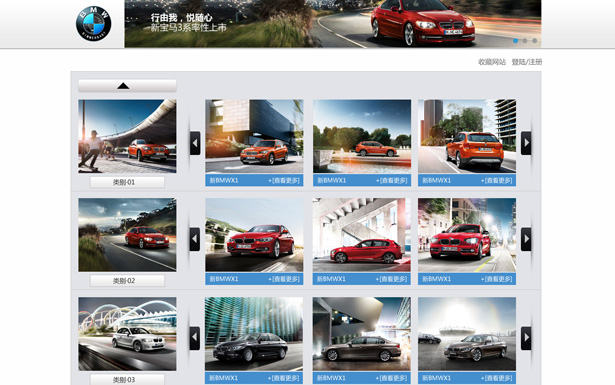The height and width of the screenshot is (385, 615).
Task: Show next cars in the red car row
Action: 526,239
